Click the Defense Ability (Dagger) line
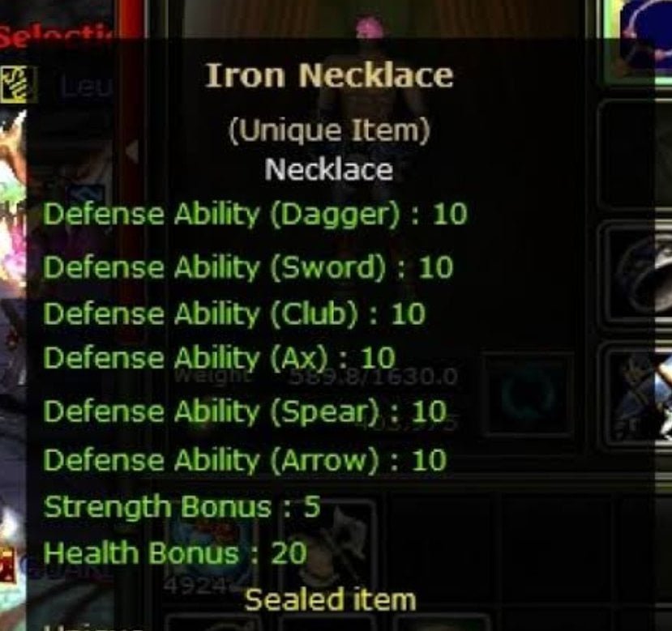Image resolution: width=672 pixels, height=631 pixels. [255, 214]
